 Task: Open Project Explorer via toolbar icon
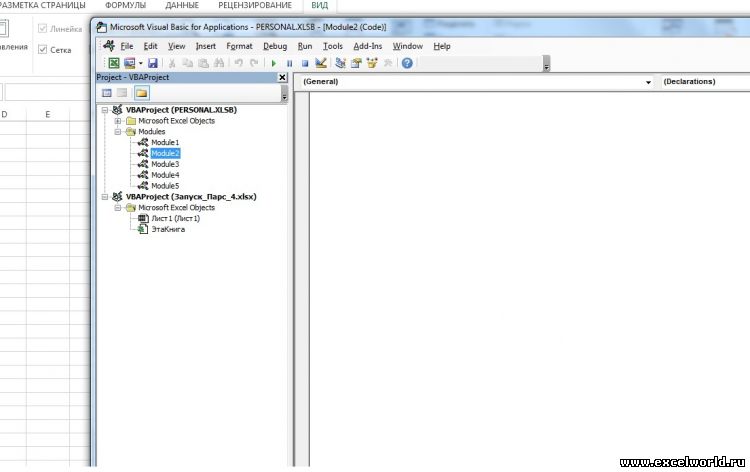(341, 63)
